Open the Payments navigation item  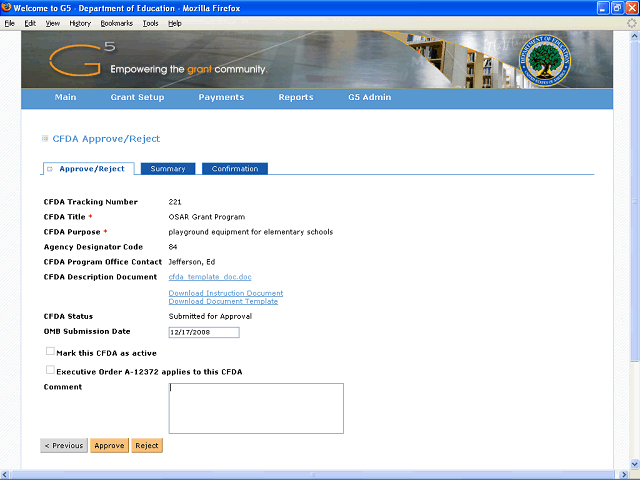pyautogui.click(x=221, y=97)
